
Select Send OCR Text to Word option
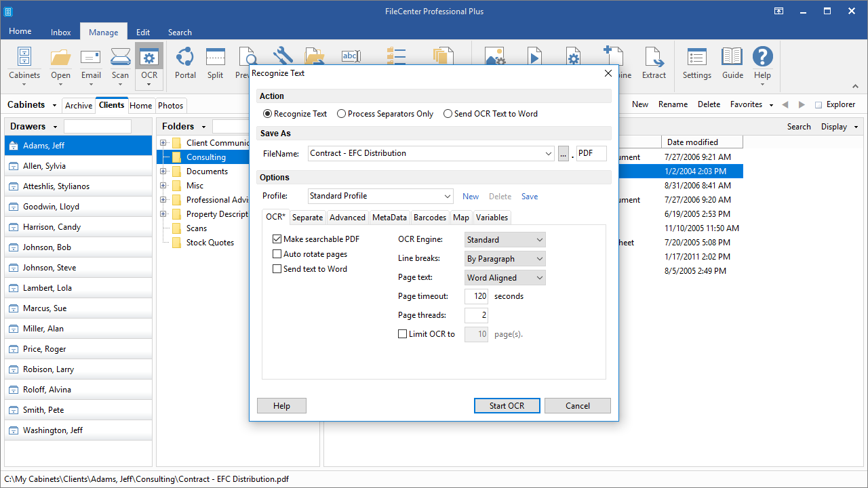pyautogui.click(x=448, y=114)
